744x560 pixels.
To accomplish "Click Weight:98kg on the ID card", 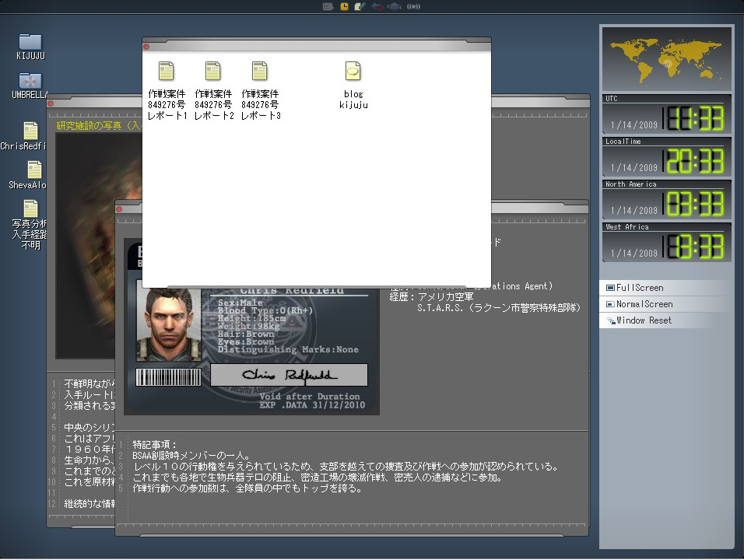I will click(248, 326).
